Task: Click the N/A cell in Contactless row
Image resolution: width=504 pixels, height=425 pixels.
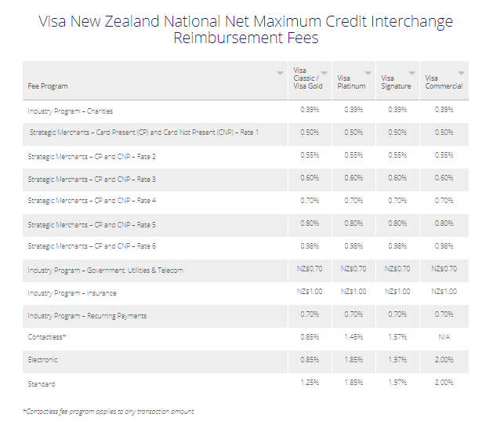Action: pyautogui.click(x=444, y=337)
